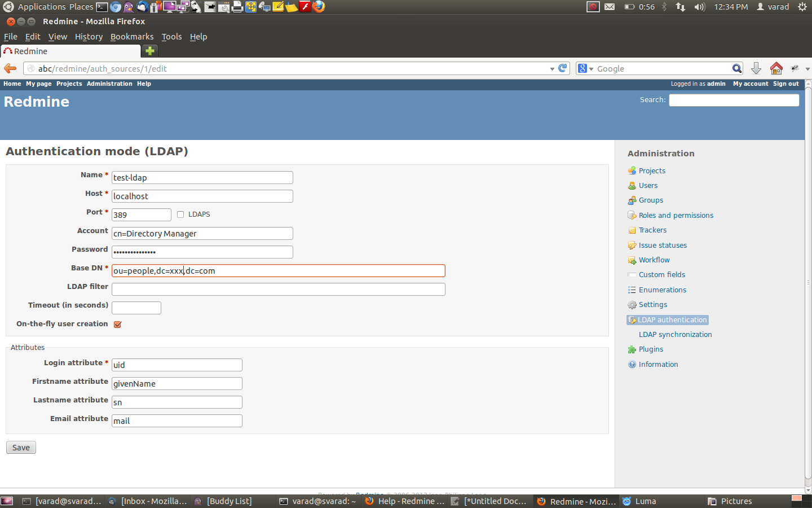The height and width of the screenshot is (508, 812).
Task: Click in the Redmine Search box
Action: pos(734,100)
